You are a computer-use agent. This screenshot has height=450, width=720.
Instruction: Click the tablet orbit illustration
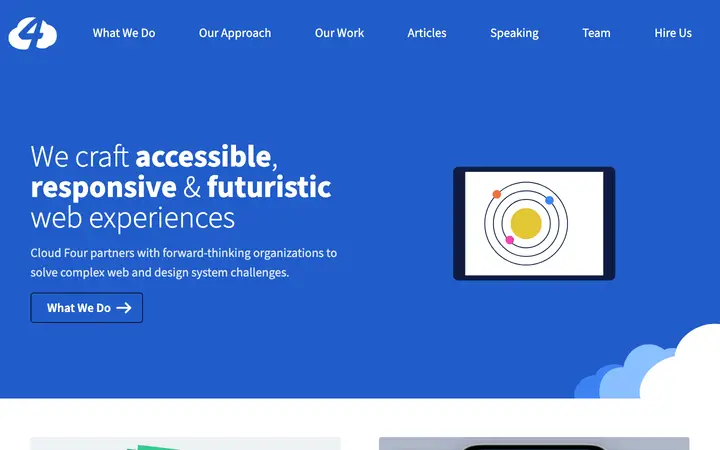534,224
